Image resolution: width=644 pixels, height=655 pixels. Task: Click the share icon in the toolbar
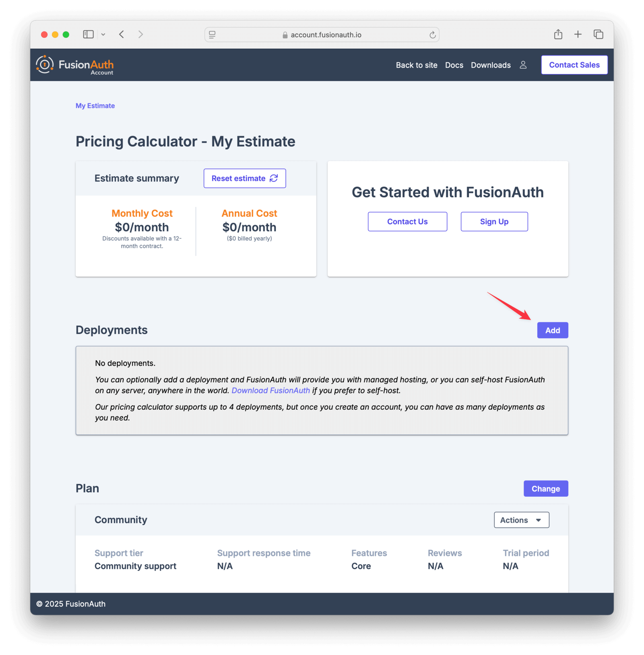click(558, 34)
